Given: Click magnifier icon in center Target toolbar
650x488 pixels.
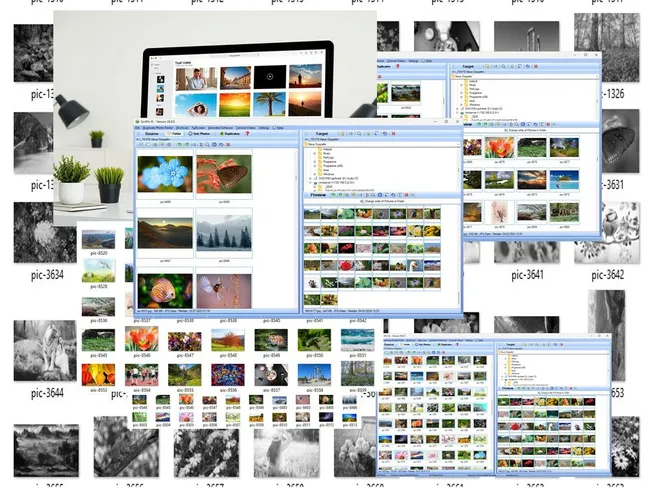Looking at the screenshot, I should [359, 134].
